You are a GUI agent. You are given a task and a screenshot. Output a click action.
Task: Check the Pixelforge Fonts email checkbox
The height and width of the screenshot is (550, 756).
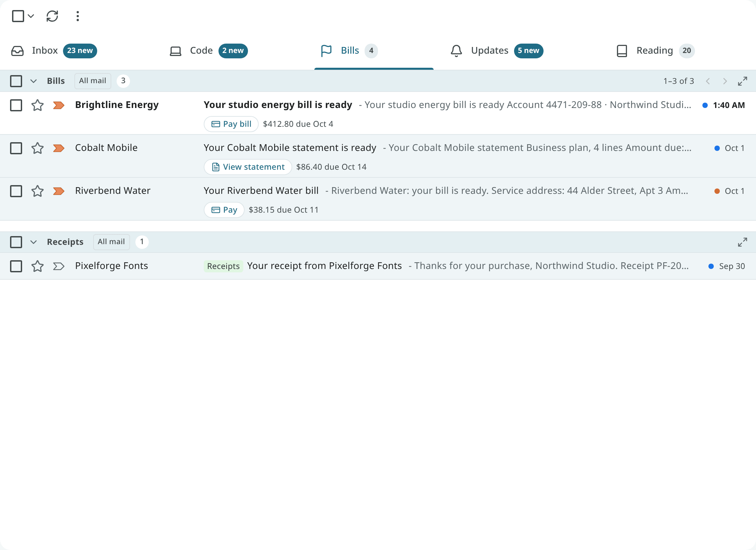16,266
